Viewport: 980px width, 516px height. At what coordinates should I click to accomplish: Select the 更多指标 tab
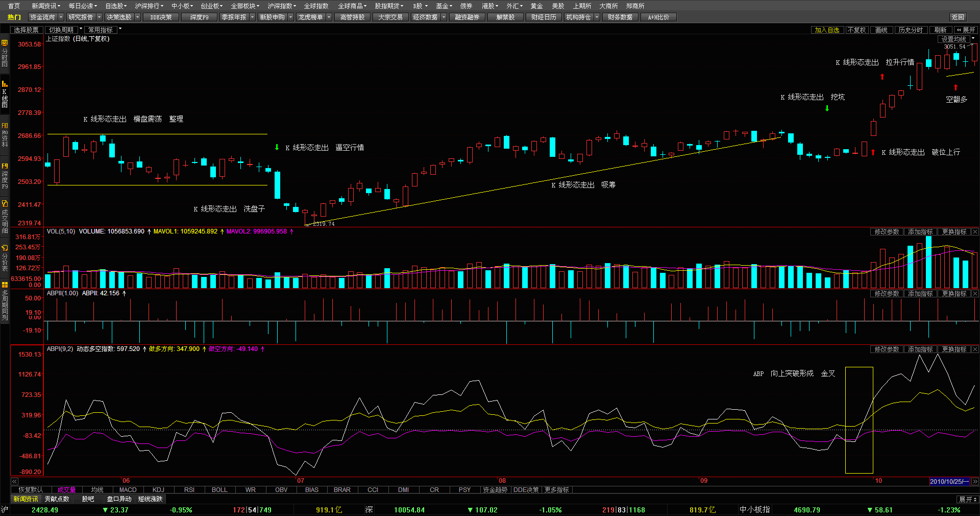coord(556,490)
